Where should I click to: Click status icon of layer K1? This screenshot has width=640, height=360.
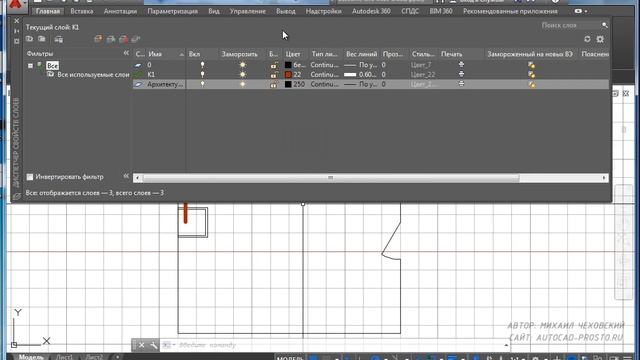[x=139, y=75]
